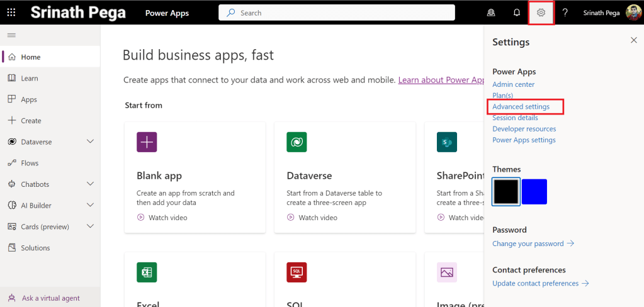Screen dimensions: 644x307
Task: Select the black theme swatch
Action: (506, 191)
